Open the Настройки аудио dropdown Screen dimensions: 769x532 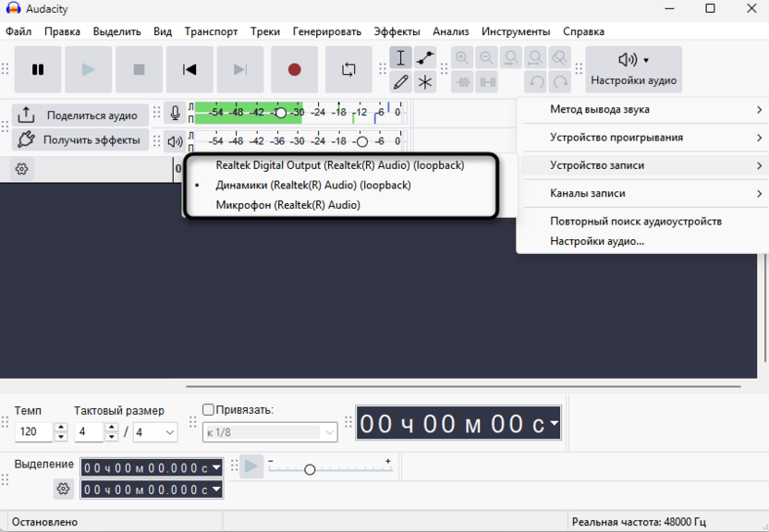pos(632,69)
